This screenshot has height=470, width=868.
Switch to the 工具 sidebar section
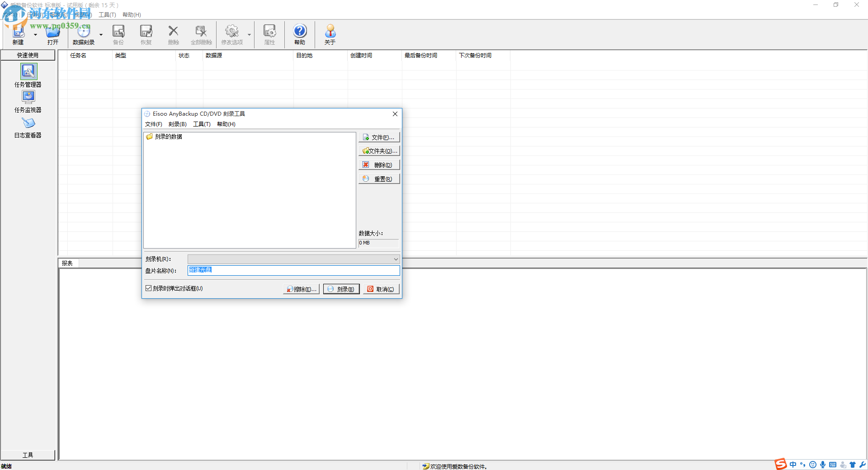[x=28, y=455]
